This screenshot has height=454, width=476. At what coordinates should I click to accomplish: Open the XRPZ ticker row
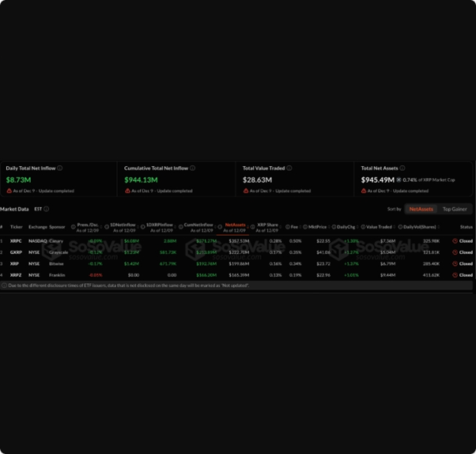[x=16, y=275]
